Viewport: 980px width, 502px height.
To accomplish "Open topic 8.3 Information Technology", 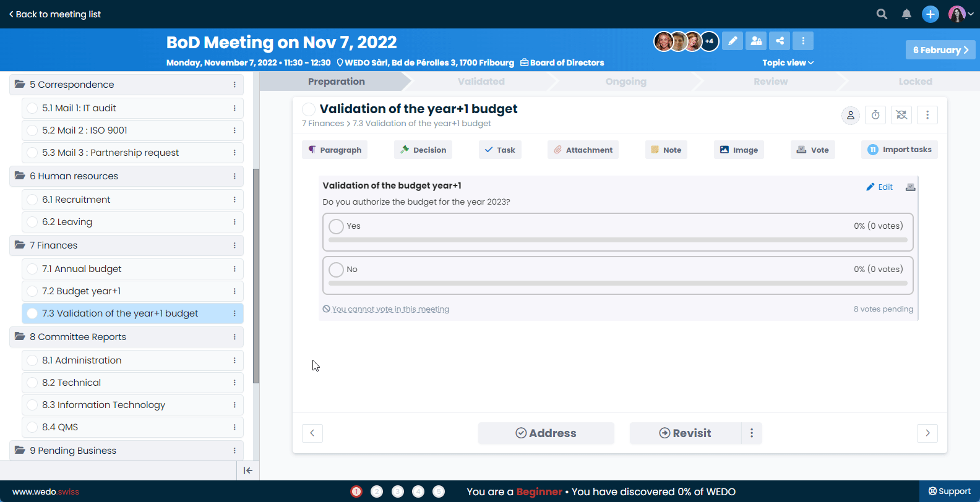I will coord(133,405).
